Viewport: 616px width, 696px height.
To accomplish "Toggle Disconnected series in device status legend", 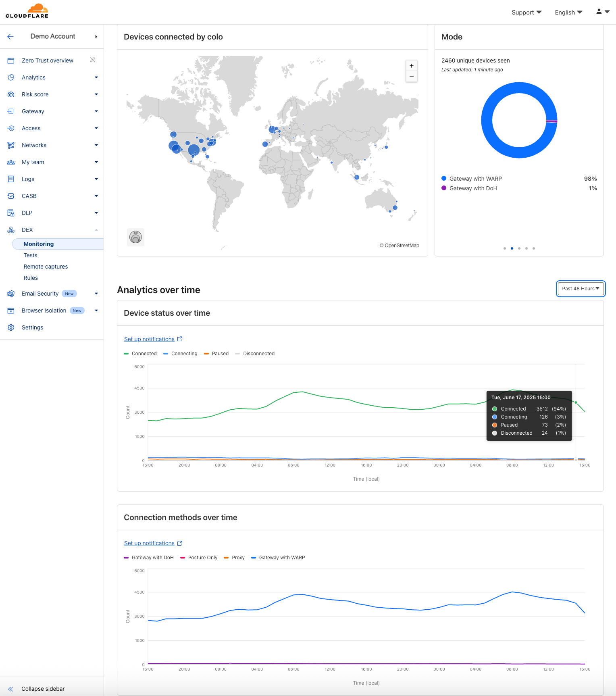I will click(x=255, y=354).
